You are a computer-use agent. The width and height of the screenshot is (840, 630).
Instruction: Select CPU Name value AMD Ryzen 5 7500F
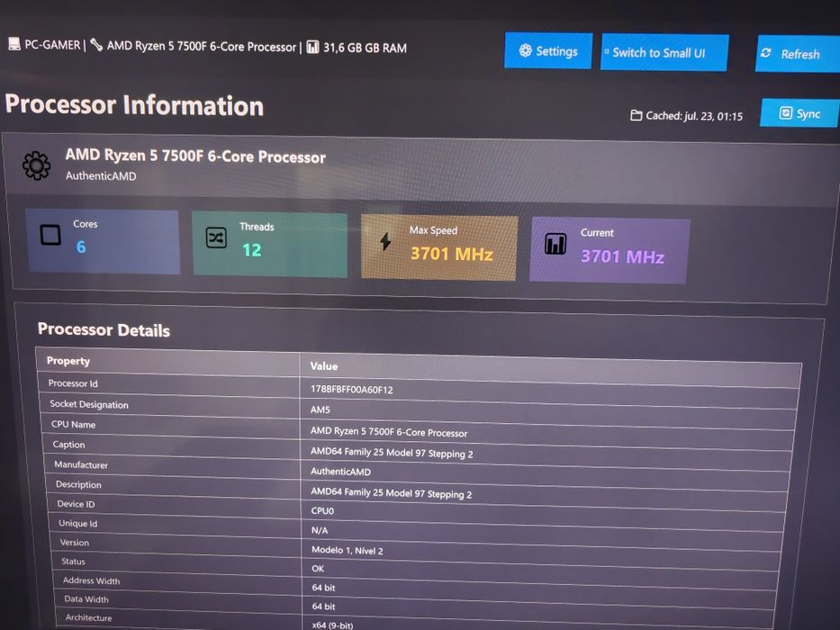[389, 432]
